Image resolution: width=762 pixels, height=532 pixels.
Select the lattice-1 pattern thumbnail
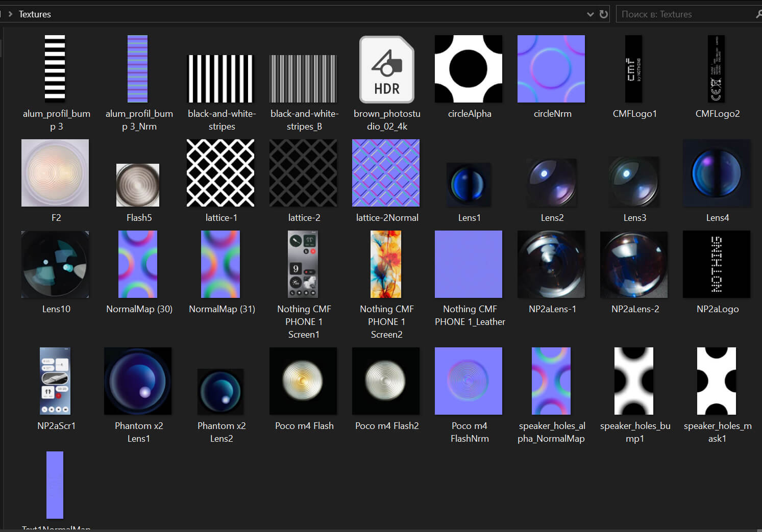tap(220, 173)
